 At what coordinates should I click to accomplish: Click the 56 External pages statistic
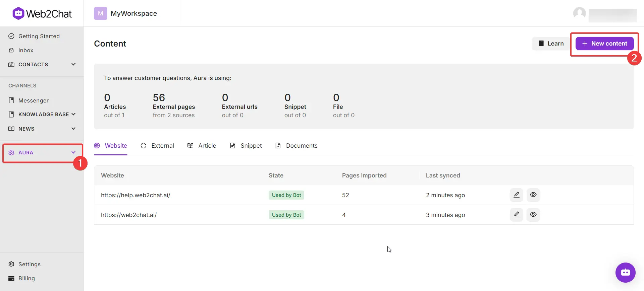coord(174,105)
